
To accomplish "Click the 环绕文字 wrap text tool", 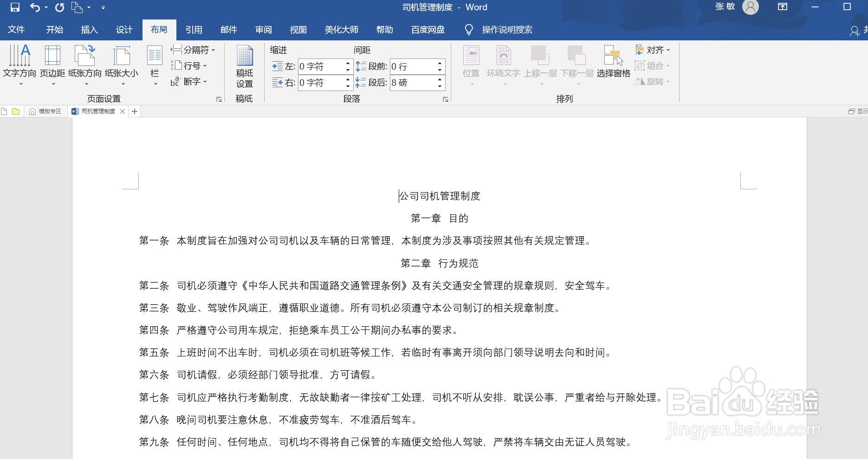I will (505, 65).
